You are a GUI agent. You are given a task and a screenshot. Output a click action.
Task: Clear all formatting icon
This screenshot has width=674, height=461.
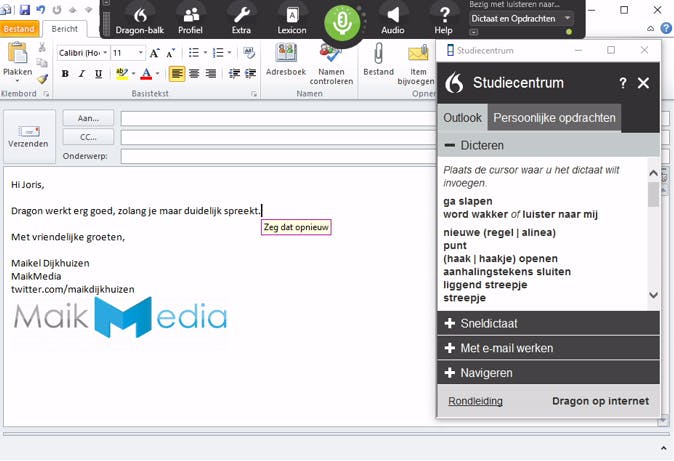[248, 53]
